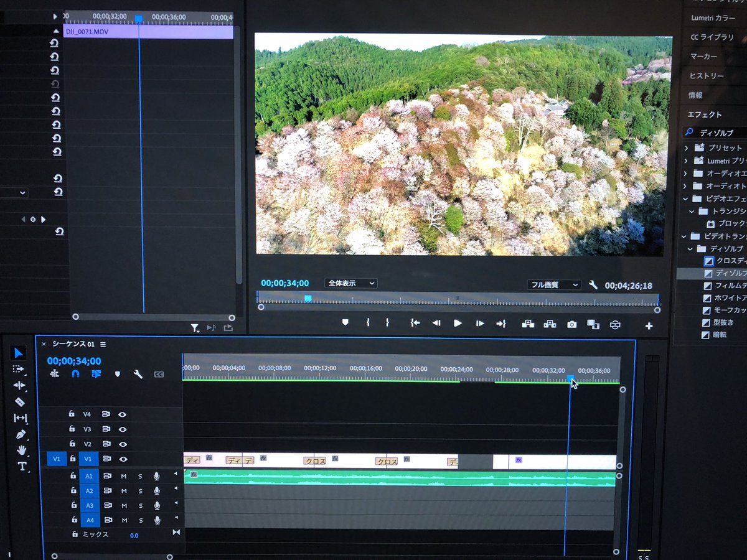The image size is (747, 560).
Task: Hide track V2 with its eye icon
Action: [x=123, y=444]
